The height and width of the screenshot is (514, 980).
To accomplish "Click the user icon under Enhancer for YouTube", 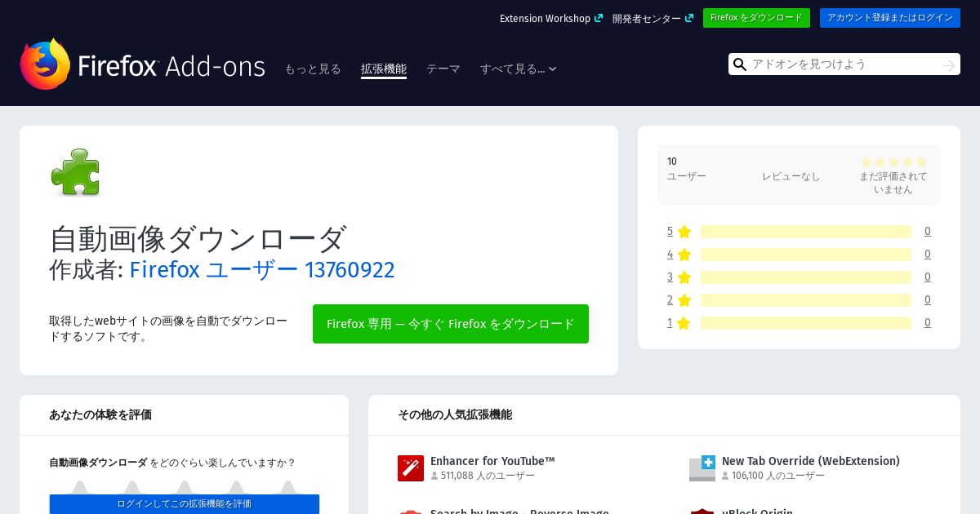I will point(434,476).
